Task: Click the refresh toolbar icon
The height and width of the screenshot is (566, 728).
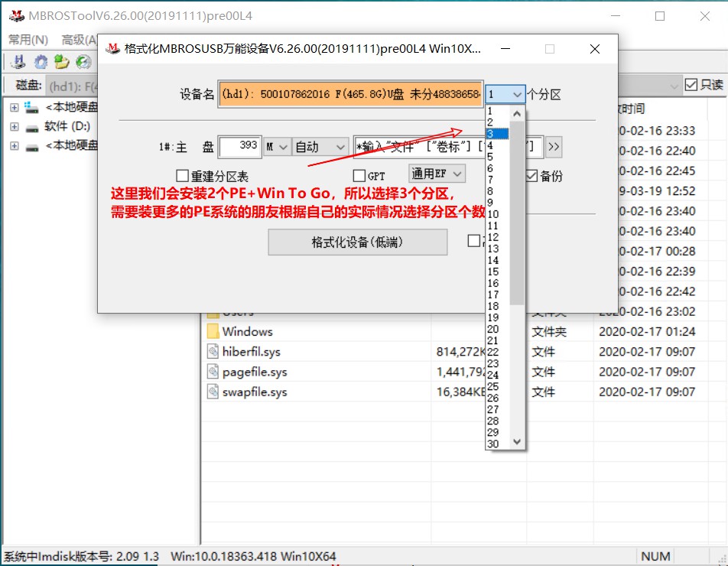Action: 84,63
